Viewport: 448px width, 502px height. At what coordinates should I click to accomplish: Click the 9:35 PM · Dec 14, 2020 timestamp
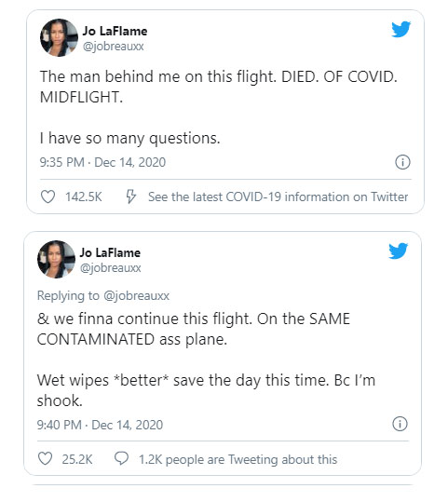coord(102,162)
